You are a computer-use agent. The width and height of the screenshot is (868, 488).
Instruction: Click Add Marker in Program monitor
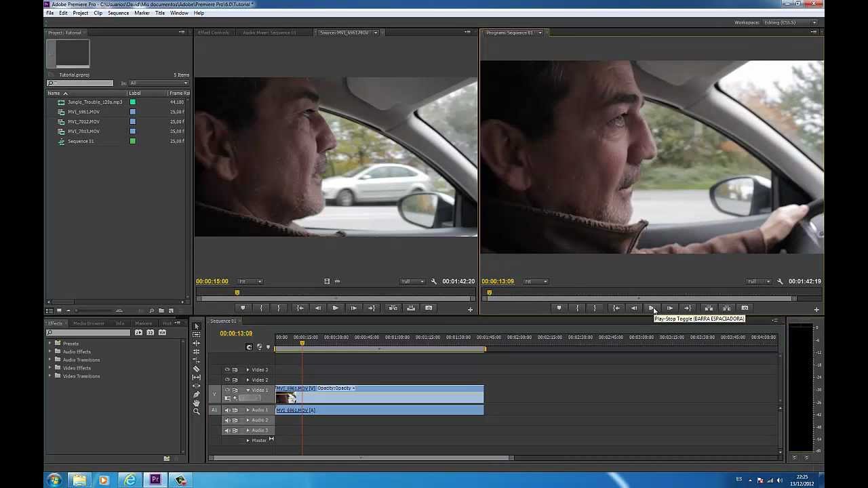coord(559,308)
